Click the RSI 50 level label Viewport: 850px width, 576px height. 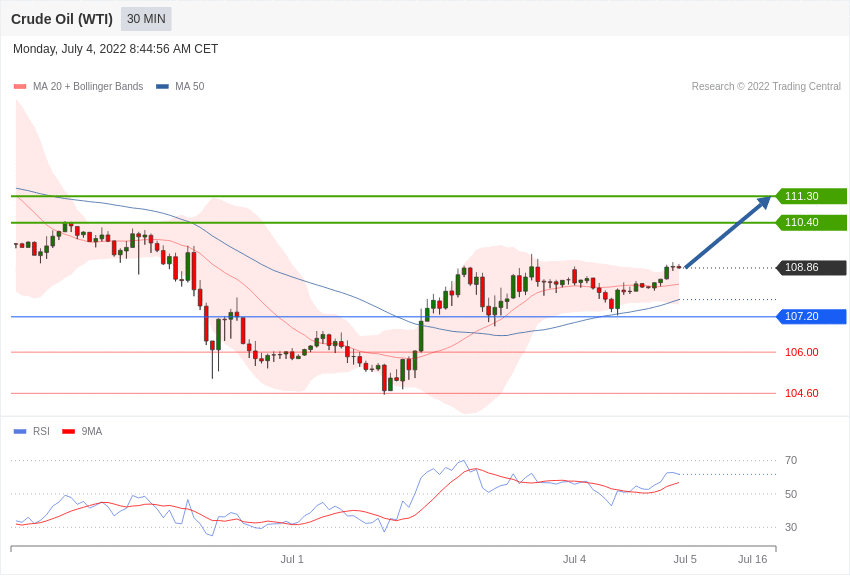(x=791, y=494)
